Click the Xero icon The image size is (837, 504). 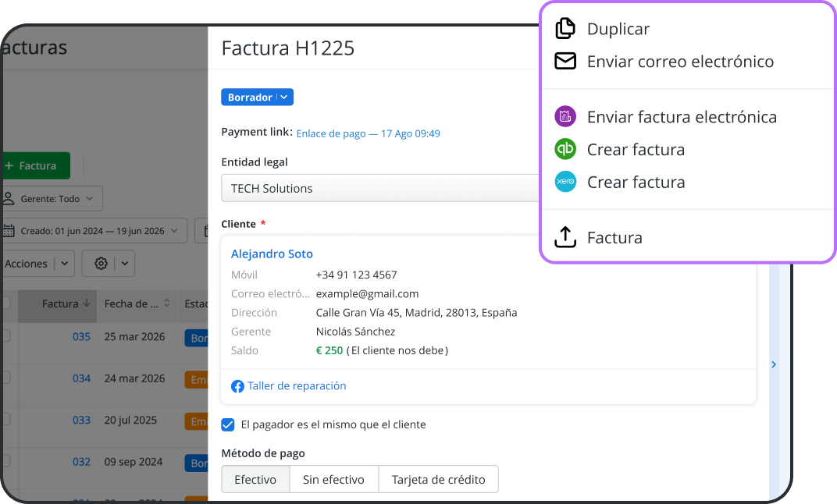click(565, 182)
